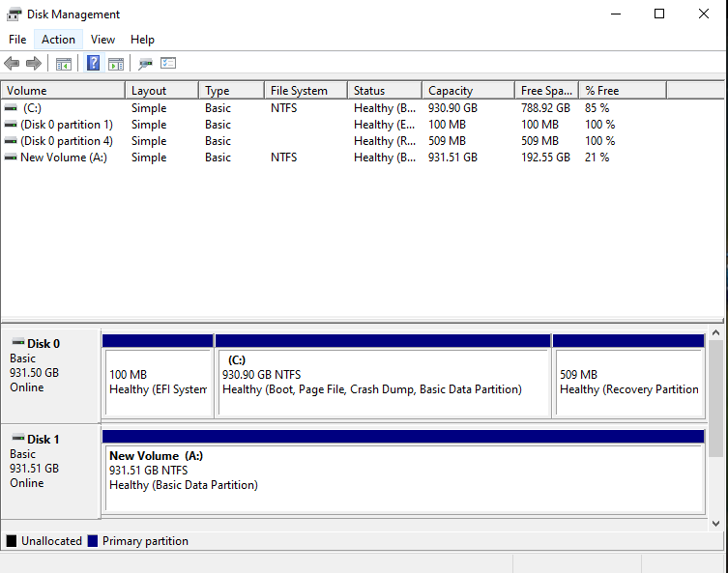Click the Disk 1 drive icon in the disk map
This screenshot has height=573, width=728.
[18, 438]
